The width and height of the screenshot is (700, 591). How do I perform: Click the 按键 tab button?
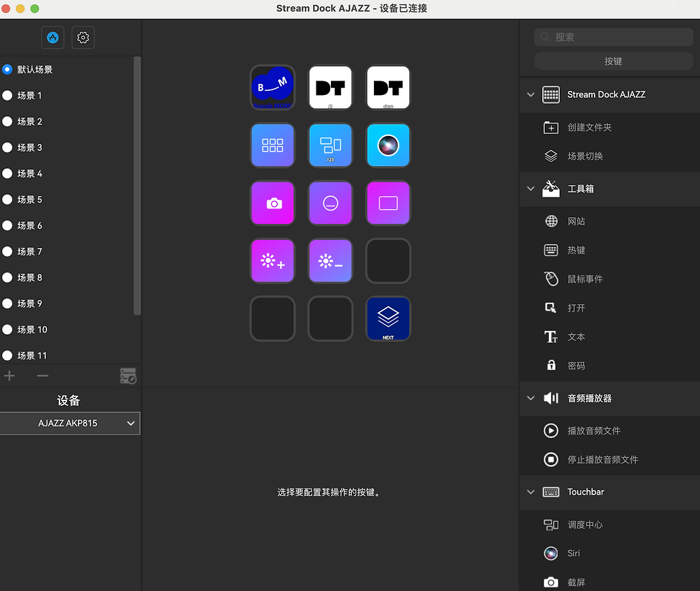tap(613, 61)
